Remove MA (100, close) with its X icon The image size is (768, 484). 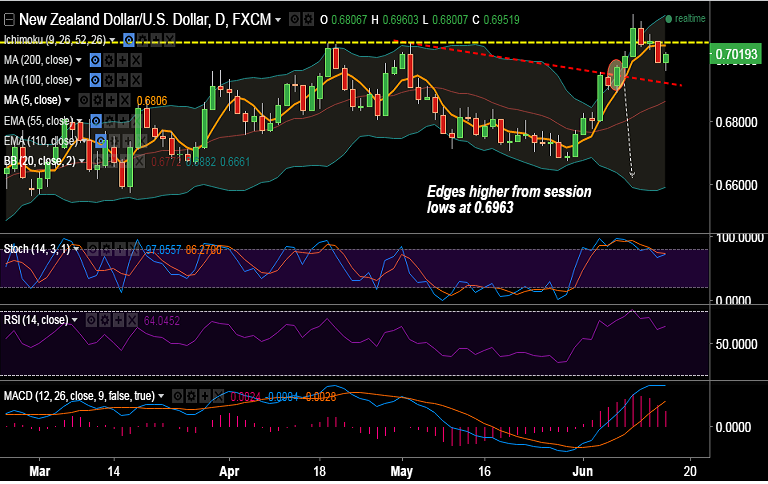[136, 80]
